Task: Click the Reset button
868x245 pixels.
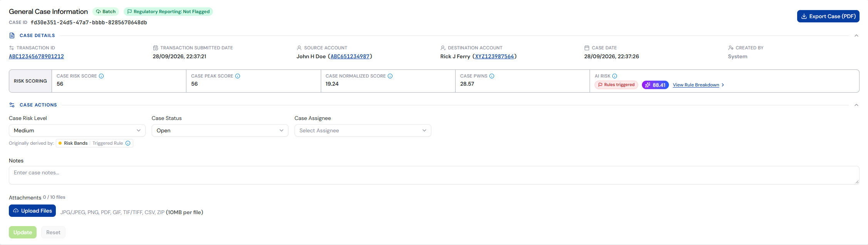Action: 53,232
